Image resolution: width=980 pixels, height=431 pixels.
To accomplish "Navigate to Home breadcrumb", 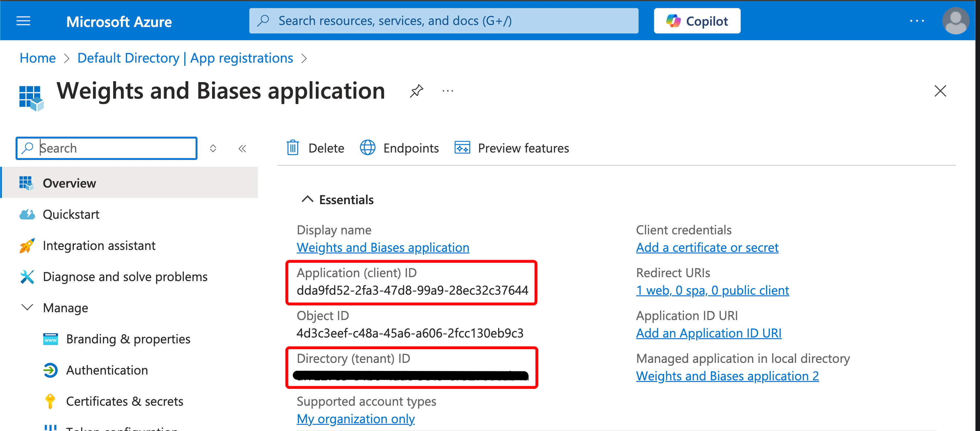I will tap(37, 58).
